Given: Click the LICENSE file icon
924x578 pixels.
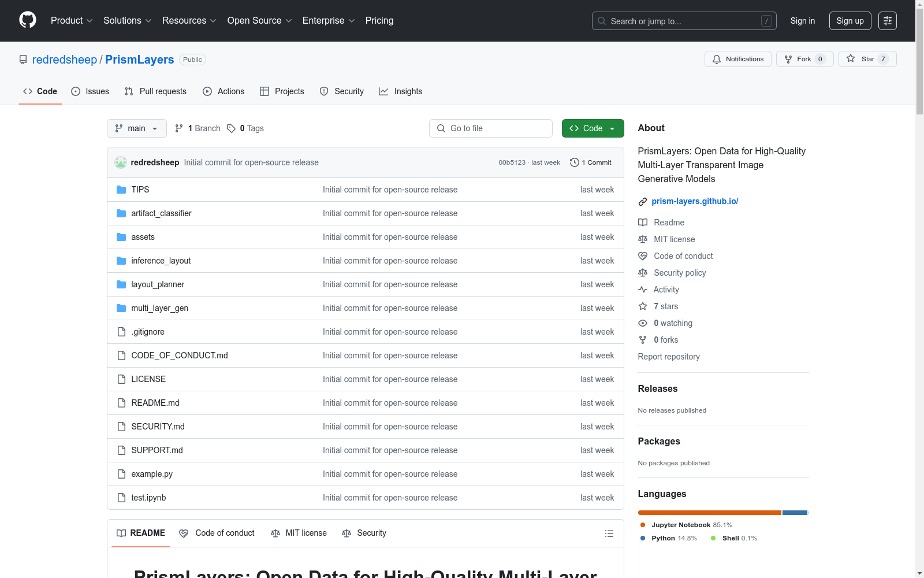Looking at the screenshot, I should [121, 379].
